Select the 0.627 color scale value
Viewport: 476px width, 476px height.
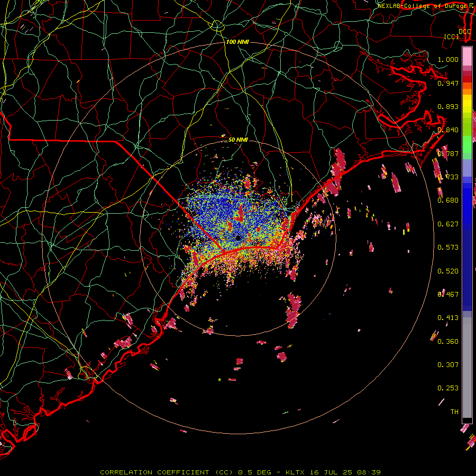[448, 224]
